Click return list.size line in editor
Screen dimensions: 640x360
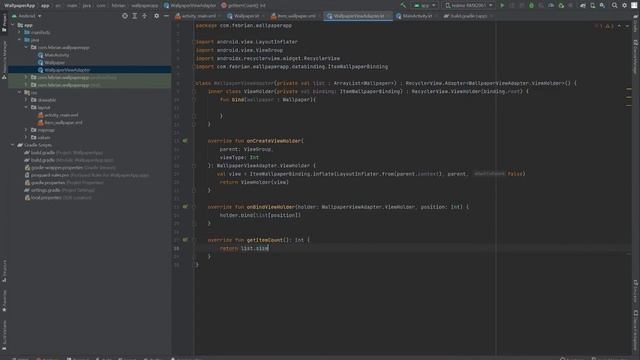pyautogui.click(x=244, y=248)
